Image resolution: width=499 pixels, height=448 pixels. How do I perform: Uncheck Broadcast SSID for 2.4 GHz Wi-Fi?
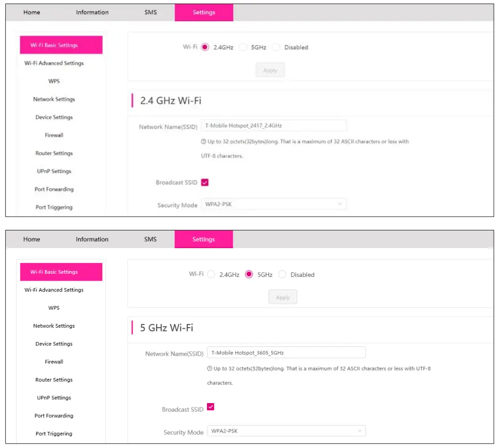205,182
